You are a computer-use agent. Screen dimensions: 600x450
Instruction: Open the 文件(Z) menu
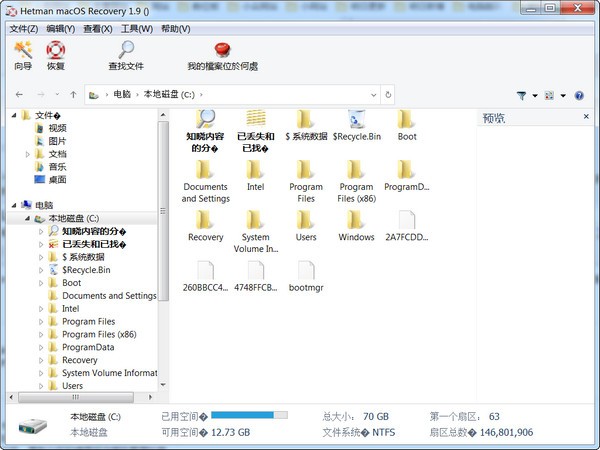tap(23, 29)
